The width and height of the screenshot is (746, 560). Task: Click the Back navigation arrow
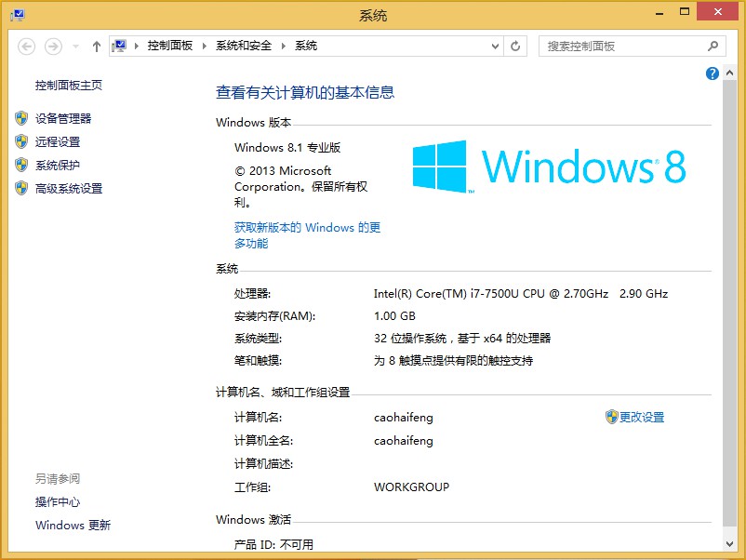pyautogui.click(x=27, y=47)
